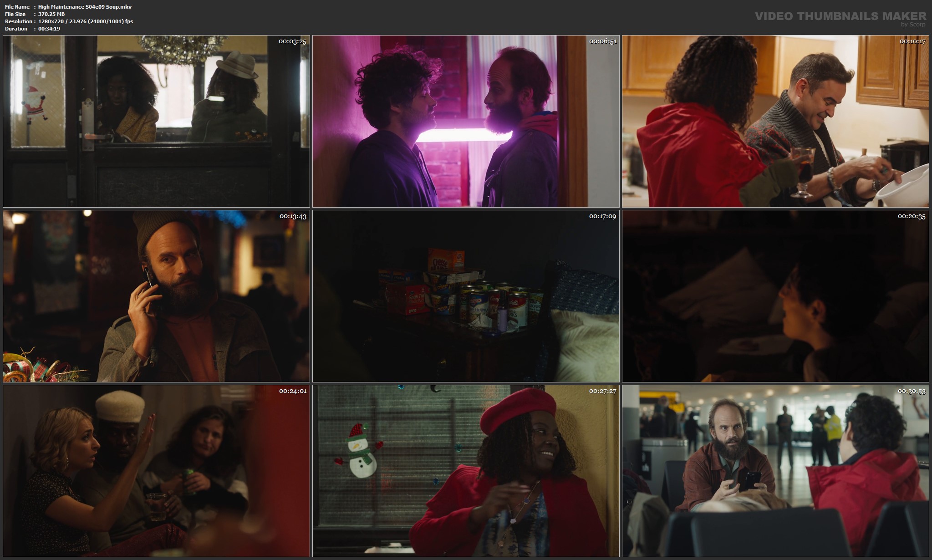Click the 00:13:43 timestamp label
Screen dimensions: 932x560
click(x=293, y=216)
